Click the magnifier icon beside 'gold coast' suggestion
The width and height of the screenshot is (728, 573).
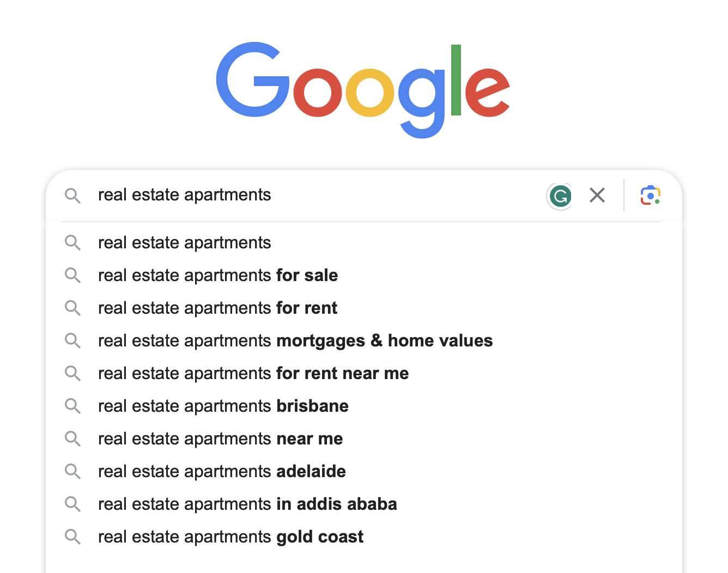72,537
